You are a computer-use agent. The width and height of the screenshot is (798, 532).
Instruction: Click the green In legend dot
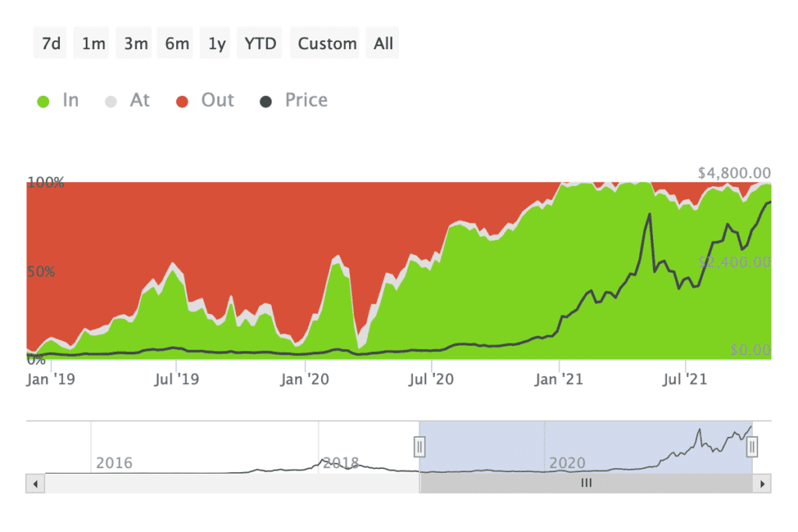click(44, 101)
